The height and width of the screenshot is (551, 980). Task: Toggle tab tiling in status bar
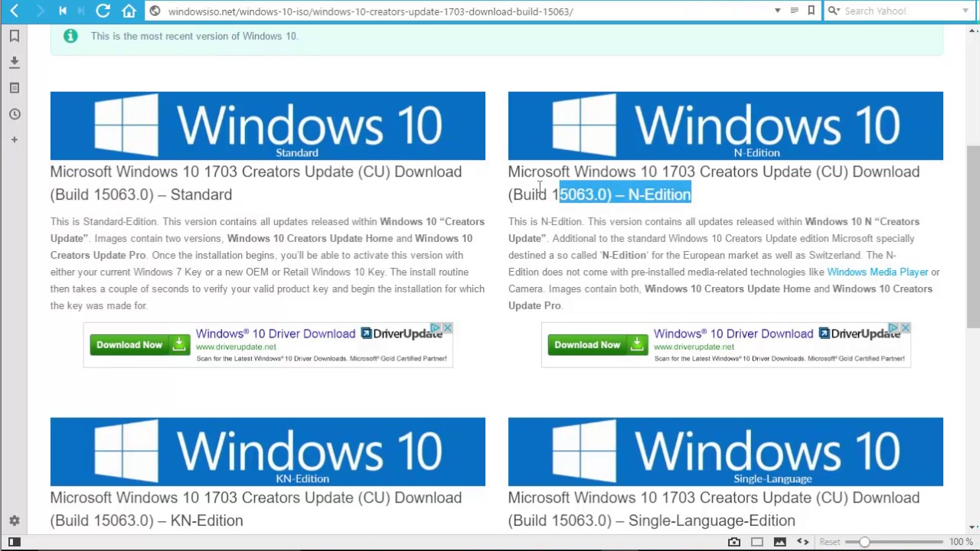pos(756,542)
